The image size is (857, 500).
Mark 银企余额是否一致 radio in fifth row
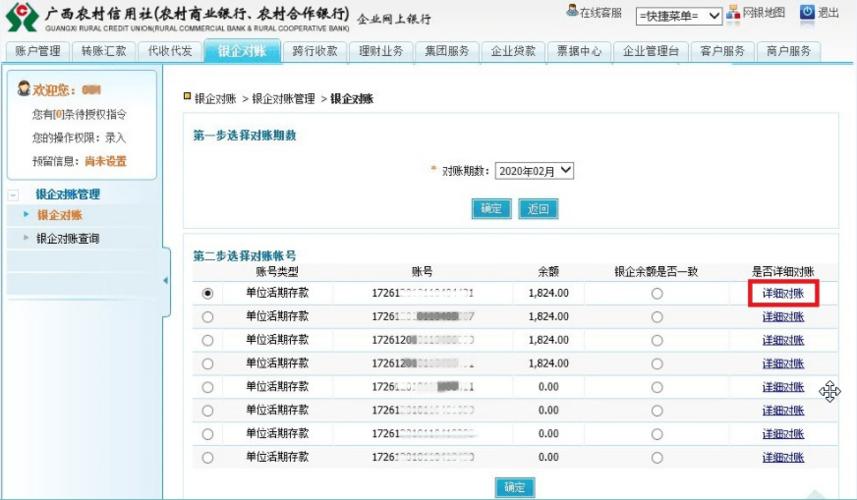tap(657, 387)
